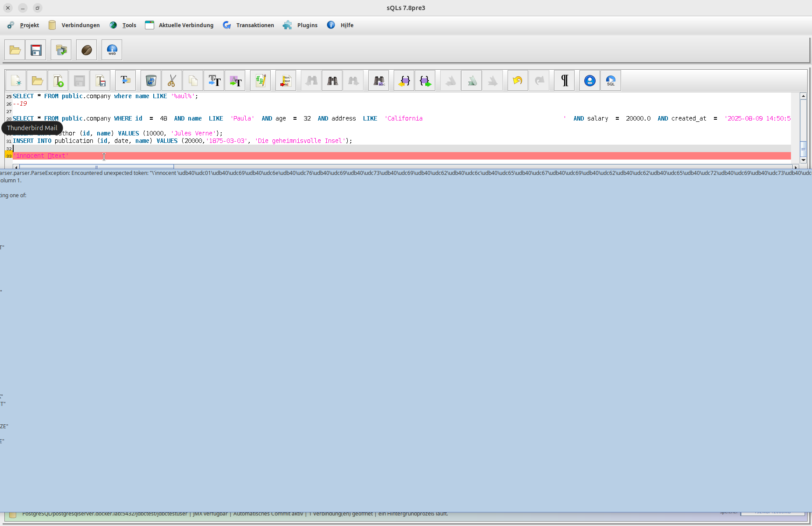The width and height of the screenshot is (812, 526).
Task: Cut the selected SQL text
Action: point(171,80)
